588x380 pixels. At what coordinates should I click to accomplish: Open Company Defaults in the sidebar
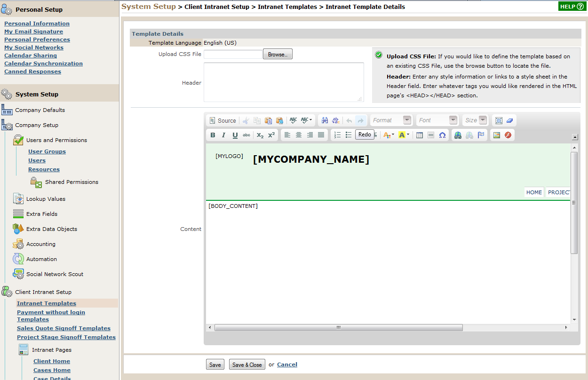(40, 110)
